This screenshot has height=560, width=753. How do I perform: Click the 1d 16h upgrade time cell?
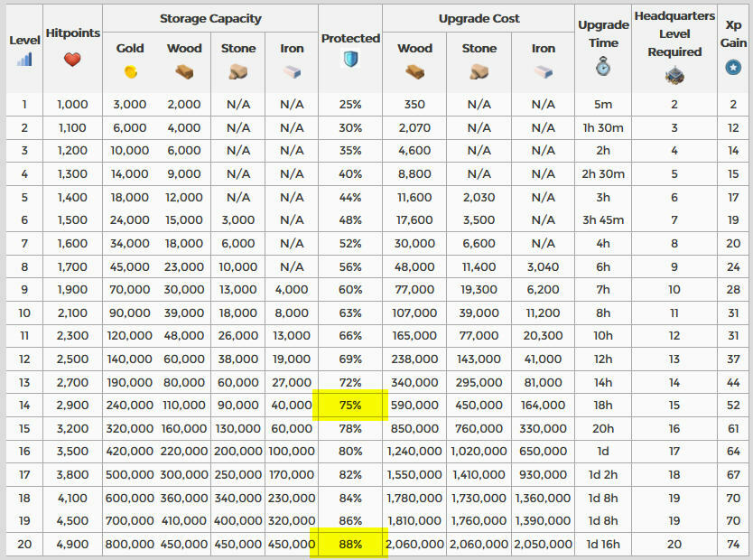[x=603, y=544]
